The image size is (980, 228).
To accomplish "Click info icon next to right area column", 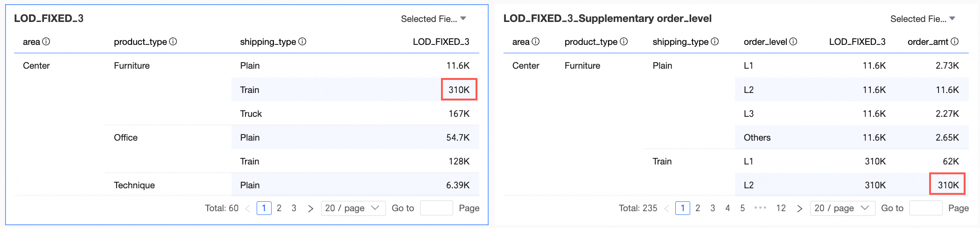I will [536, 42].
